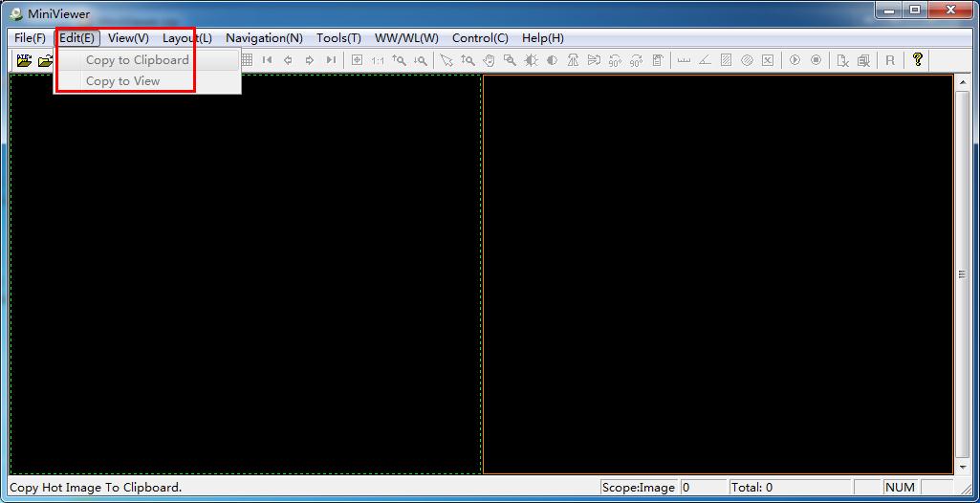Go to first image with skip-back icon

pos(267,60)
